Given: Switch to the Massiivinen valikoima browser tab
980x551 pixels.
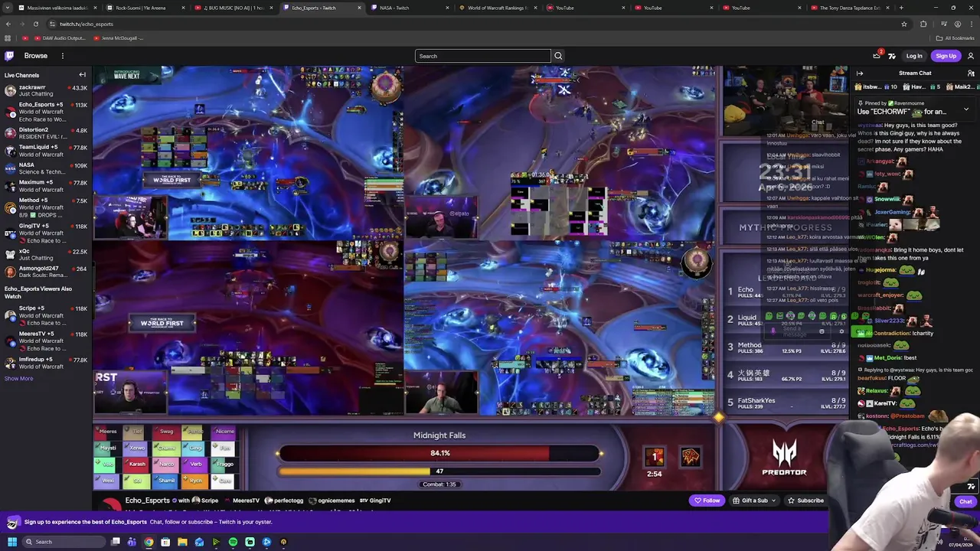Looking at the screenshot, I should [57, 8].
